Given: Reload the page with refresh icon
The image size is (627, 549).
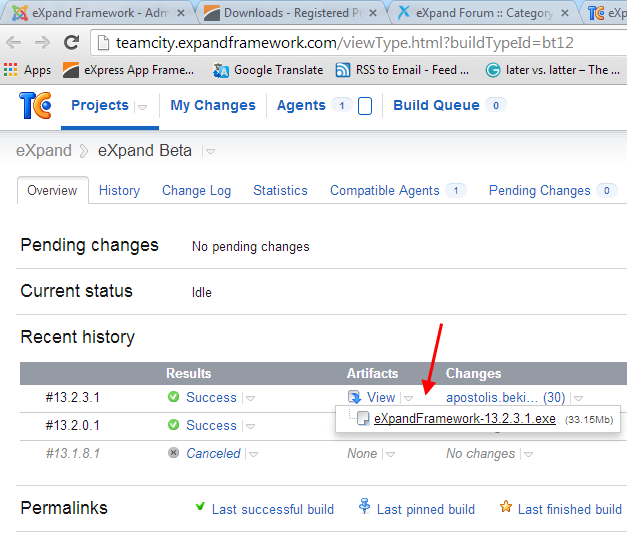Looking at the screenshot, I should pyautogui.click(x=72, y=42).
